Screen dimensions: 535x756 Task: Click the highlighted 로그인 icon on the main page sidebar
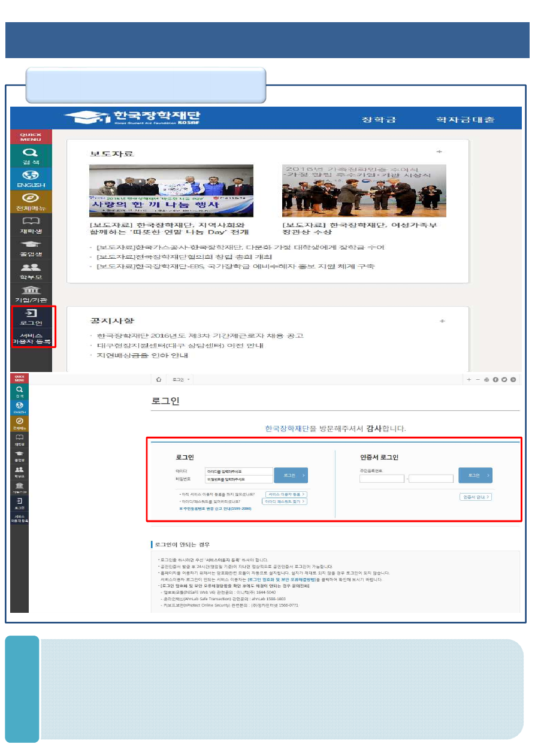(31, 317)
